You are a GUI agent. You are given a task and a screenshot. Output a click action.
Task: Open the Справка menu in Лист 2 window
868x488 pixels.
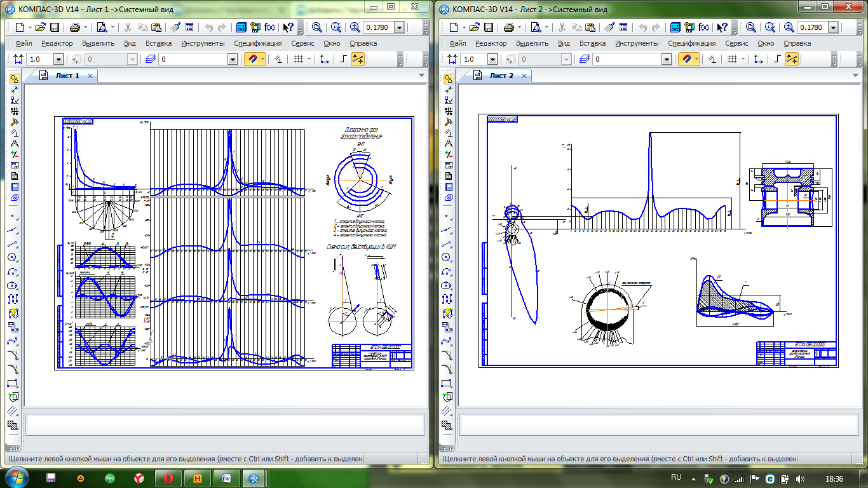pos(797,43)
